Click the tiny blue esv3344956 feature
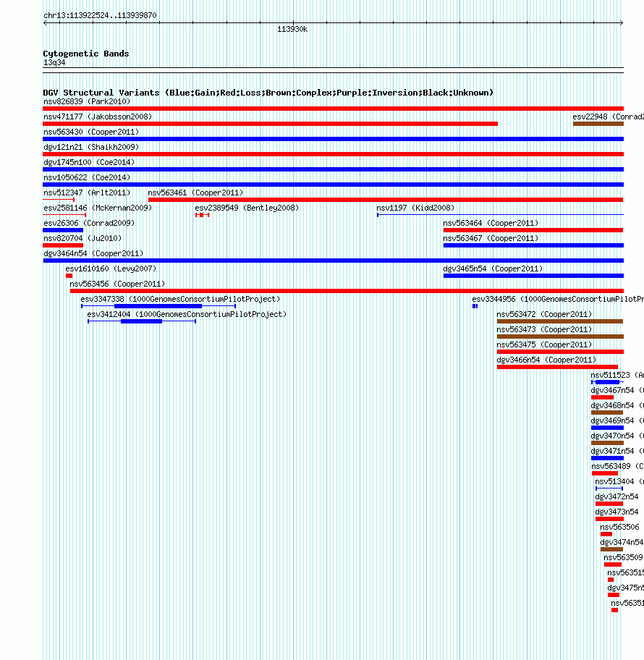The image size is (644, 660). tap(475, 306)
